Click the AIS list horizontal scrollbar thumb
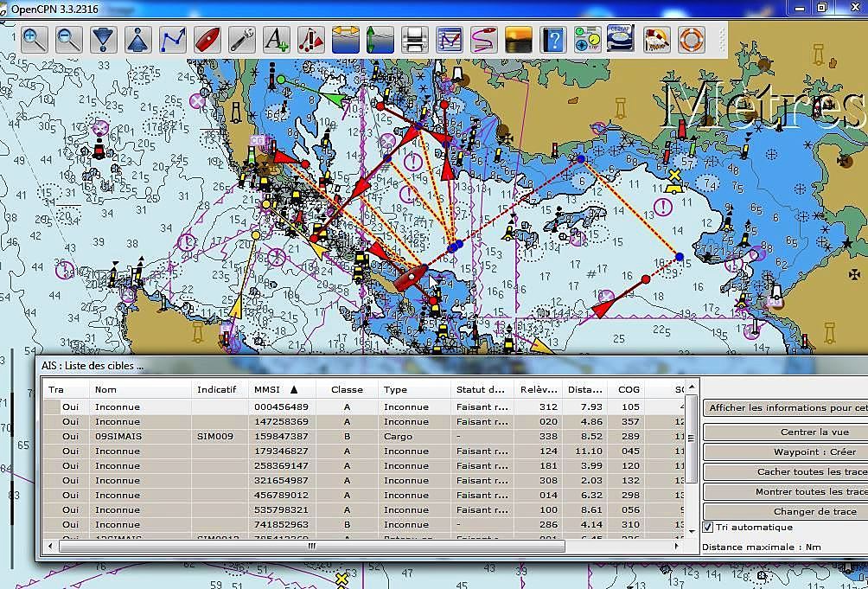This screenshot has width=868, height=589. [x=311, y=546]
